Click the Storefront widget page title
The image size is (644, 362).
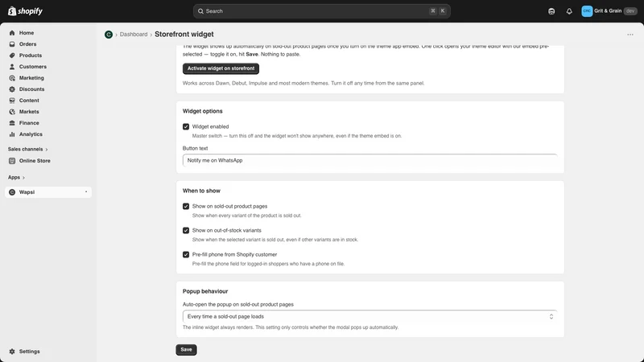click(184, 35)
